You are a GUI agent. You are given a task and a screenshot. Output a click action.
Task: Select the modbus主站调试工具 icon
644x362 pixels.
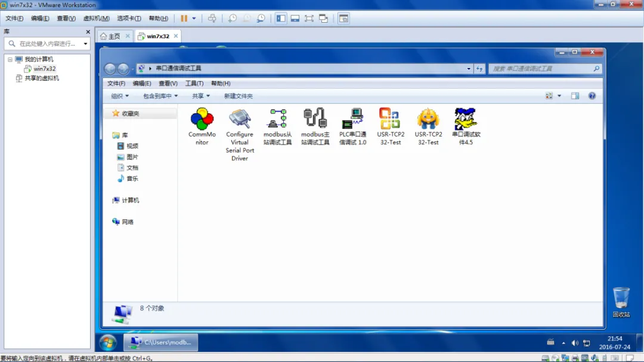pos(315,126)
